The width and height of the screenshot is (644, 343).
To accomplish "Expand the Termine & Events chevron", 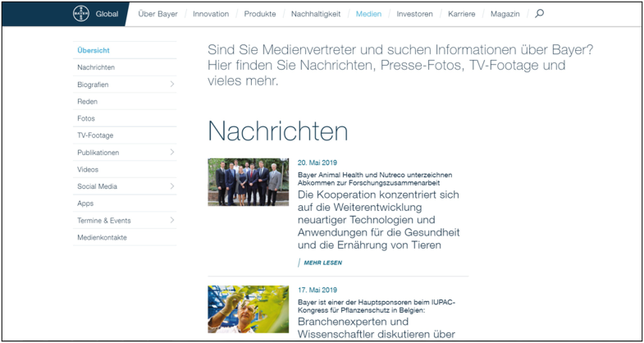I will [x=171, y=220].
